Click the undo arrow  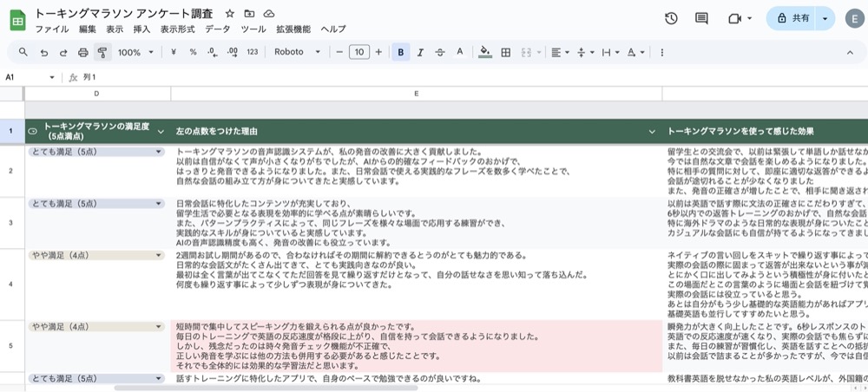[43, 52]
